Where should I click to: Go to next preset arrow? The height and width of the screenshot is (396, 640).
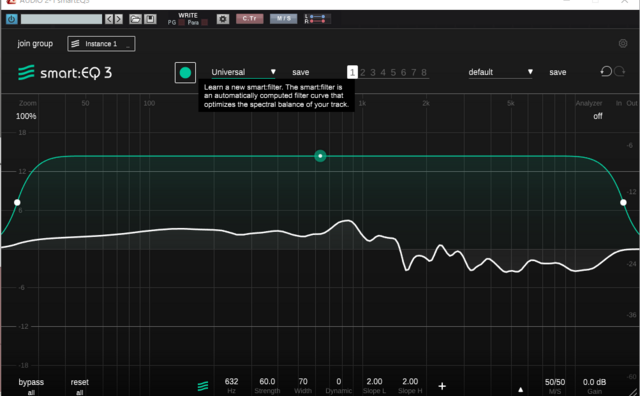pos(118,19)
